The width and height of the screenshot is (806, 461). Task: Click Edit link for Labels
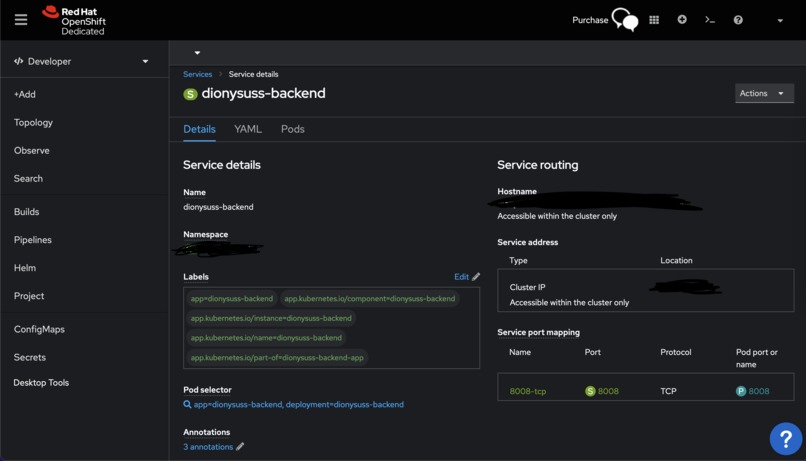(x=461, y=276)
